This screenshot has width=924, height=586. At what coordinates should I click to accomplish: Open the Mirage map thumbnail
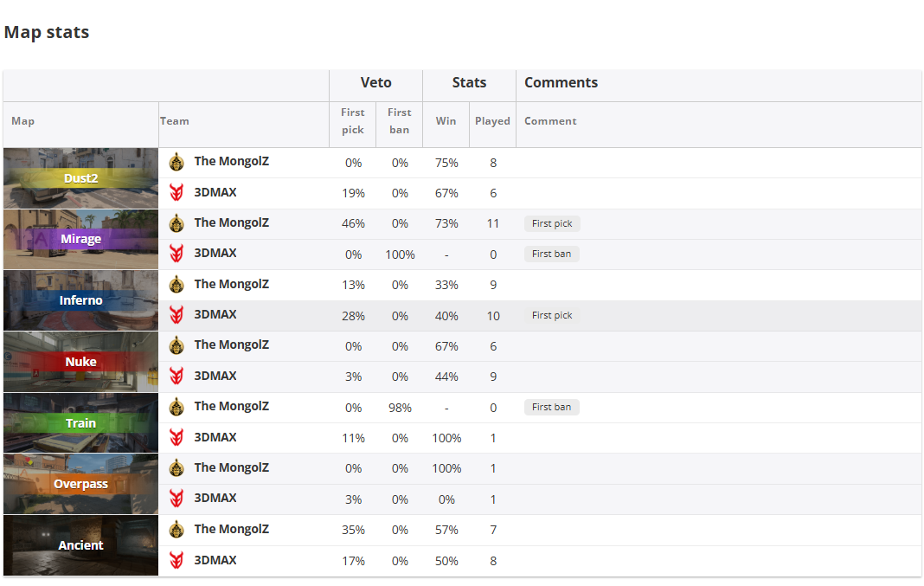point(80,239)
